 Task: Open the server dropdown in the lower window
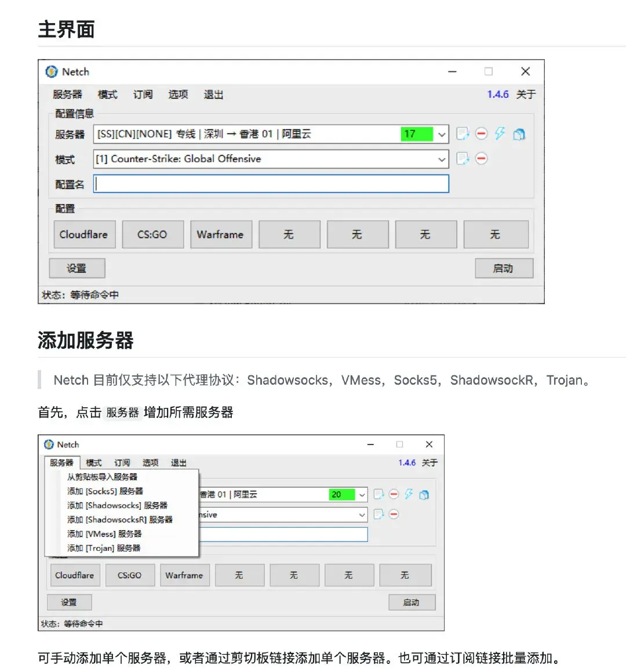[362, 495]
